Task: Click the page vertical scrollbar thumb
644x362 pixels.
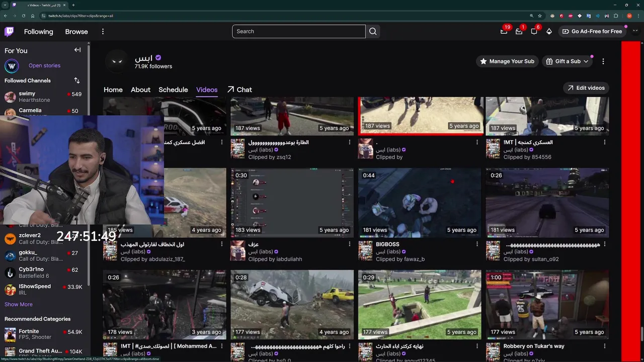Action: point(641,333)
